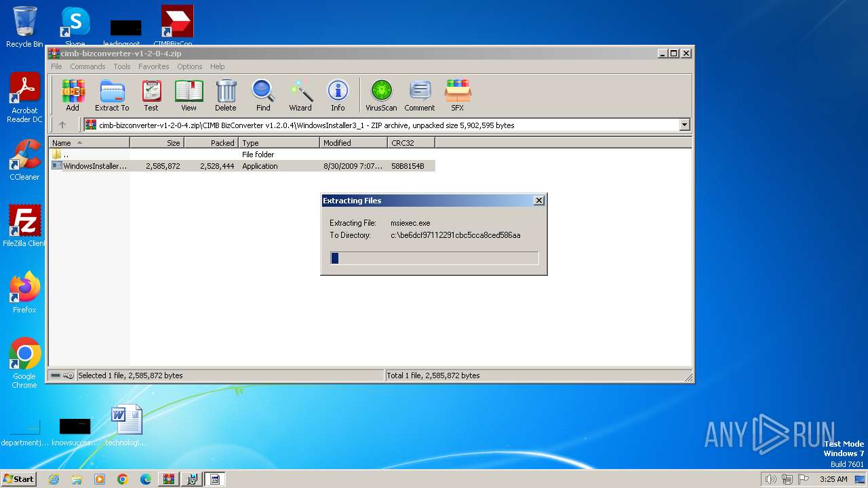Click the packed size 2,528,444

pyautogui.click(x=217, y=166)
